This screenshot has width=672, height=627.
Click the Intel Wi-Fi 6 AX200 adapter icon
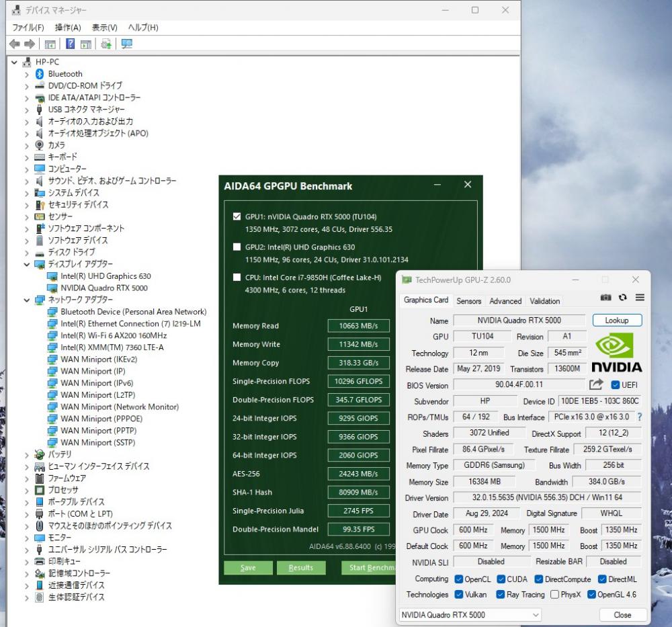tap(52, 335)
